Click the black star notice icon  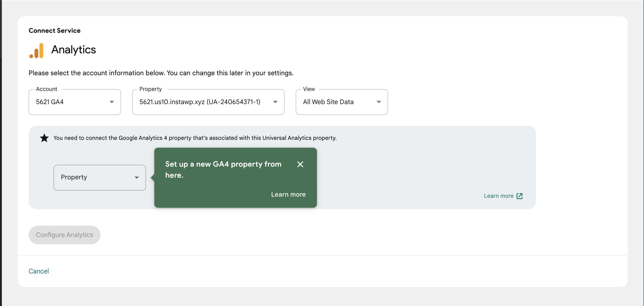[x=44, y=138]
